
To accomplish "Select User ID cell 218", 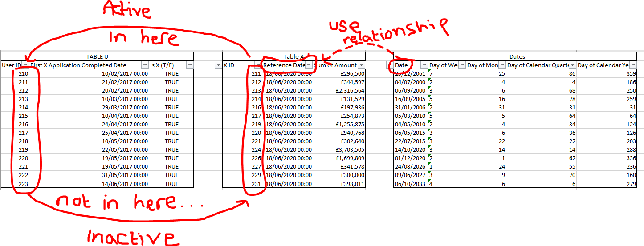I will tap(15, 141).
